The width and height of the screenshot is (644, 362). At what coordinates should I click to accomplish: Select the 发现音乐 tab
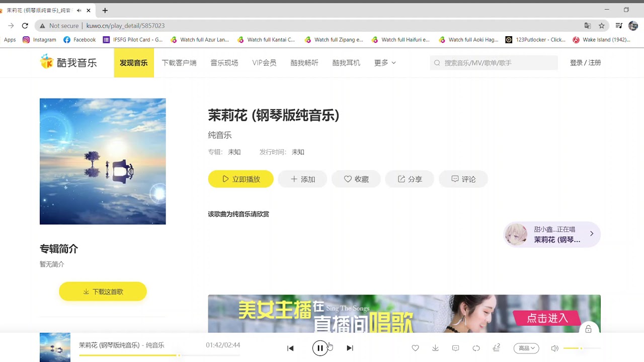pyautogui.click(x=134, y=63)
